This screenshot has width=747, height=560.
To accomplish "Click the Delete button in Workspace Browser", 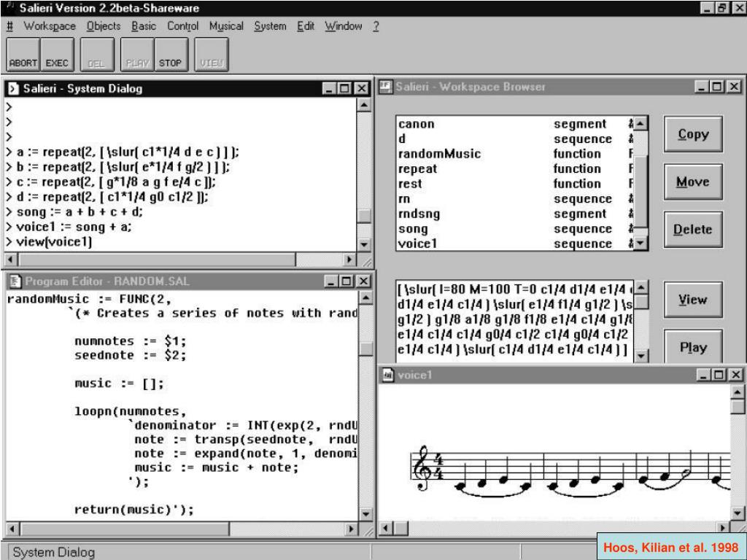I will click(x=693, y=230).
